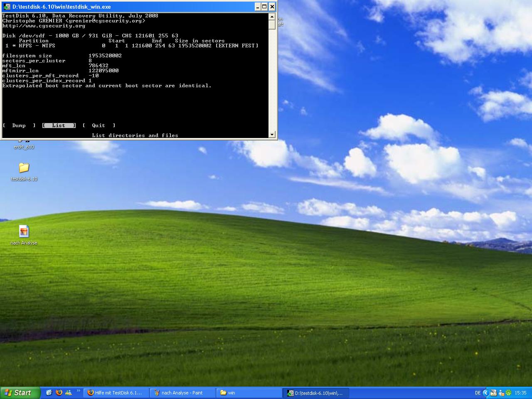
Task: Click the console vertical scroll thumb
Action: [x=272, y=25]
